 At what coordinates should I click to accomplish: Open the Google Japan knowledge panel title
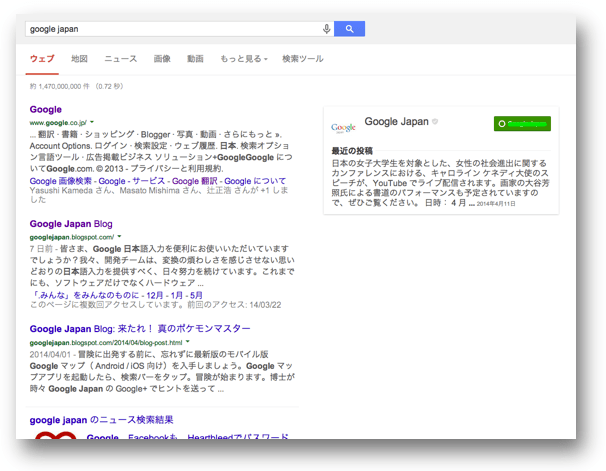point(397,122)
